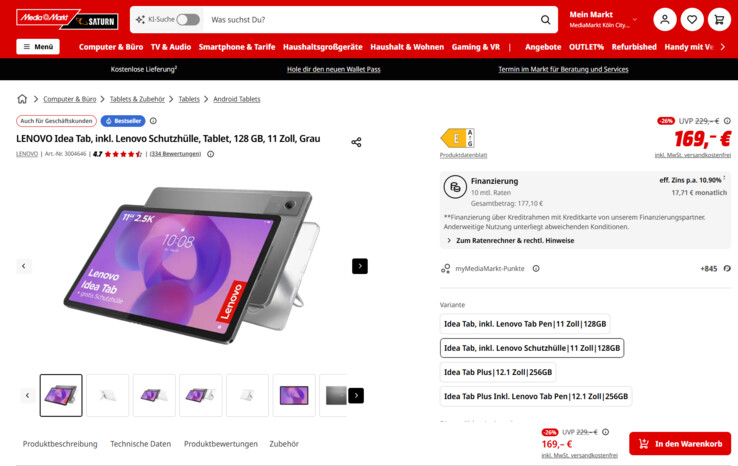Switch to Technische Daten tab
Image resolution: width=738 pixels, height=466 pixels.
click(141, 444)
